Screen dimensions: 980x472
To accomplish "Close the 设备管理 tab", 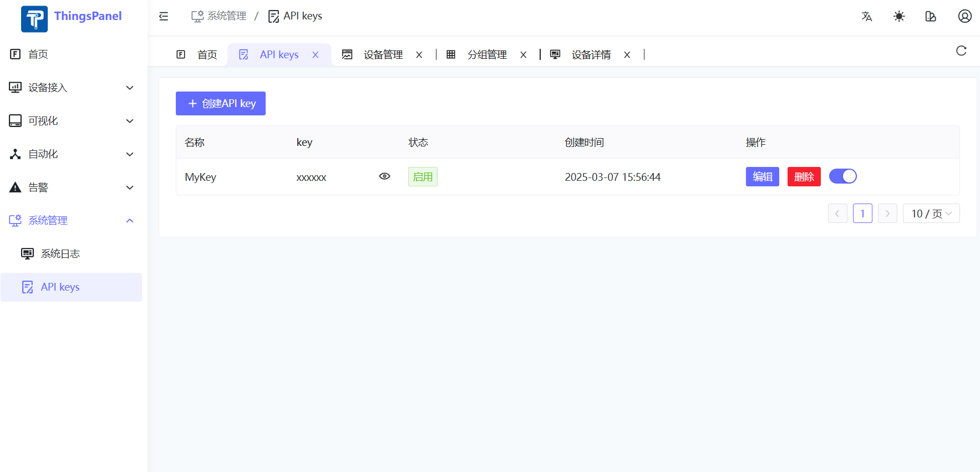I will (x=419, y=55).
